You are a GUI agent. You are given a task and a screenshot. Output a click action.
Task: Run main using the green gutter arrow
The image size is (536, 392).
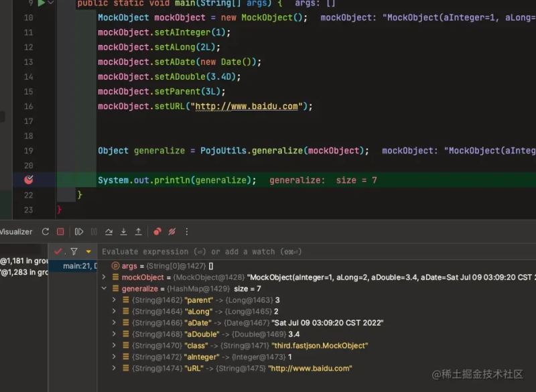pyautogui.click(x=41, y=3)
